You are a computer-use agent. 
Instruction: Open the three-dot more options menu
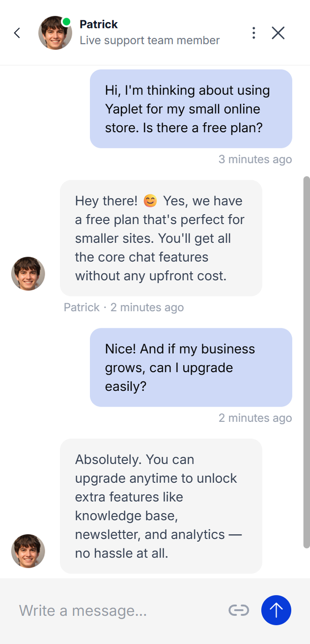tap(254, 33)
